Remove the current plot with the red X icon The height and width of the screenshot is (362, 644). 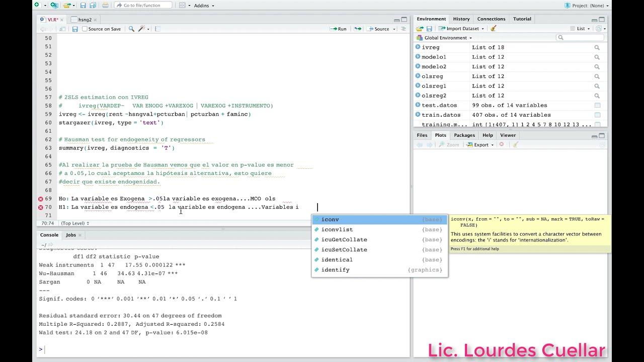501,144
